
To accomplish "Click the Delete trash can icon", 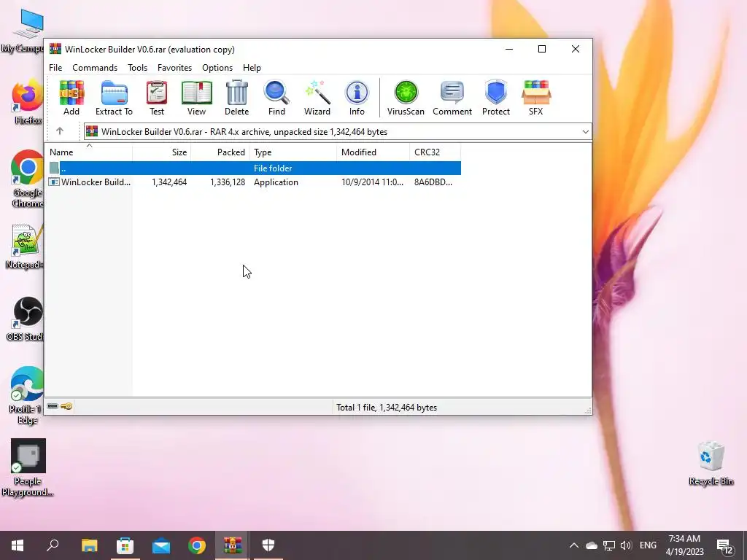I will (237, 98).
